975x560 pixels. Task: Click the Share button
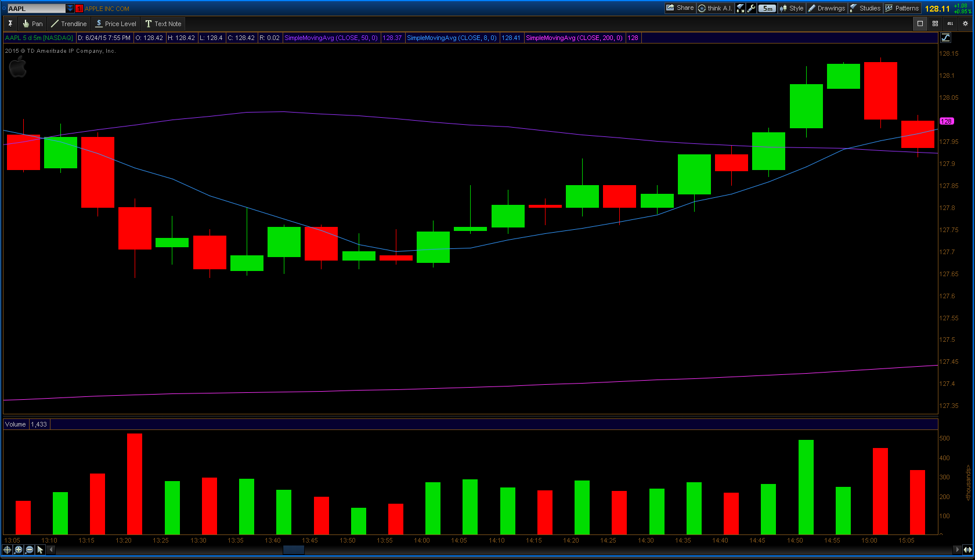(x=680, y=8)
